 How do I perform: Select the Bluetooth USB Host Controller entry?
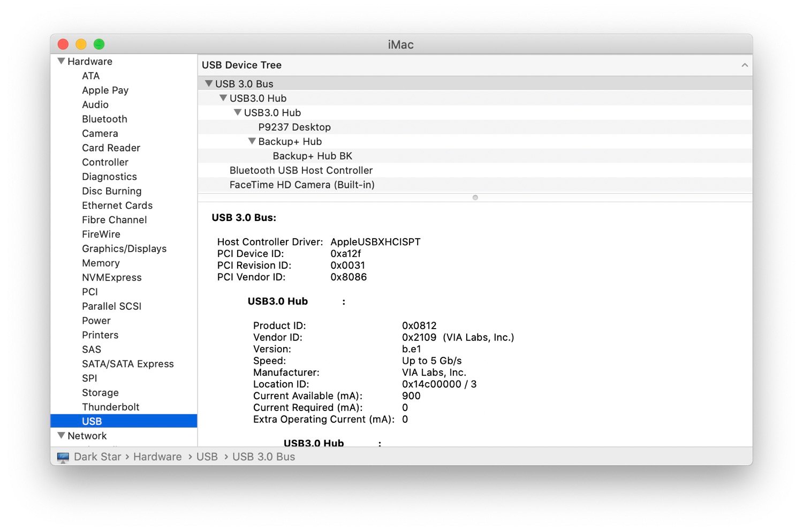click(x=301, y=170)
